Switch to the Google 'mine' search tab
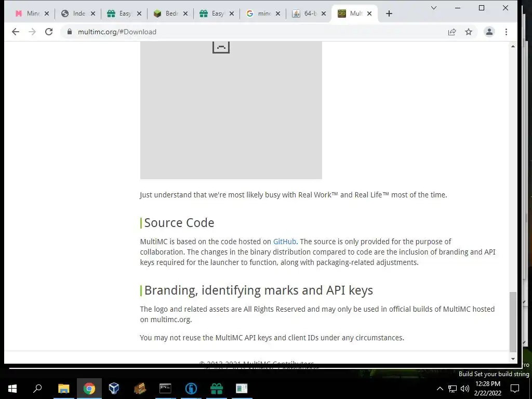This screenshot has height=399, width=532. pos(260,14)
